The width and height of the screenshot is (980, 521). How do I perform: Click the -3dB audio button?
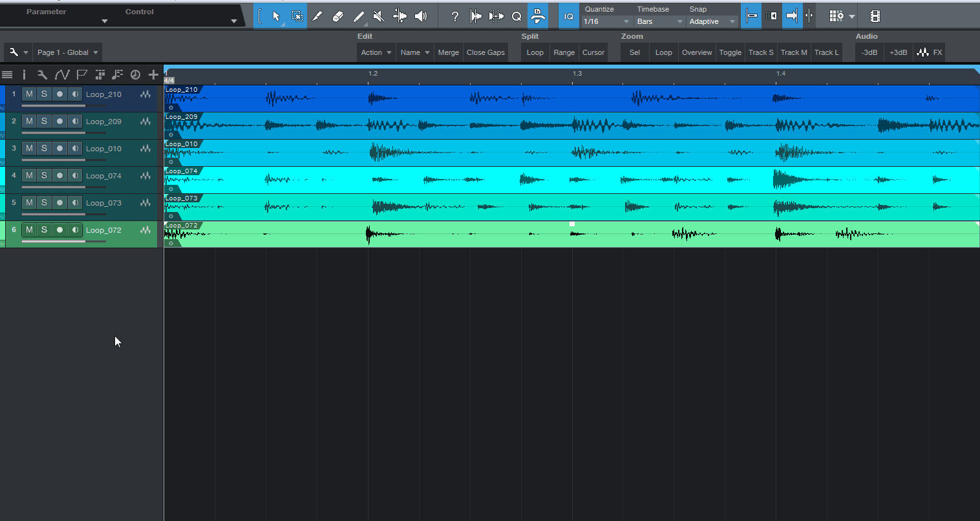[869, 52]
